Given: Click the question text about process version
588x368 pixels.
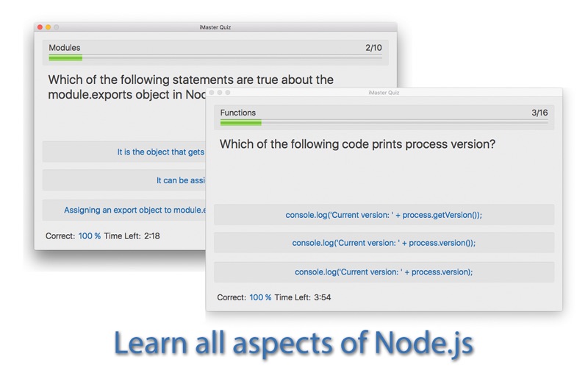Looking at the screenshot, I should pos(357,144).
